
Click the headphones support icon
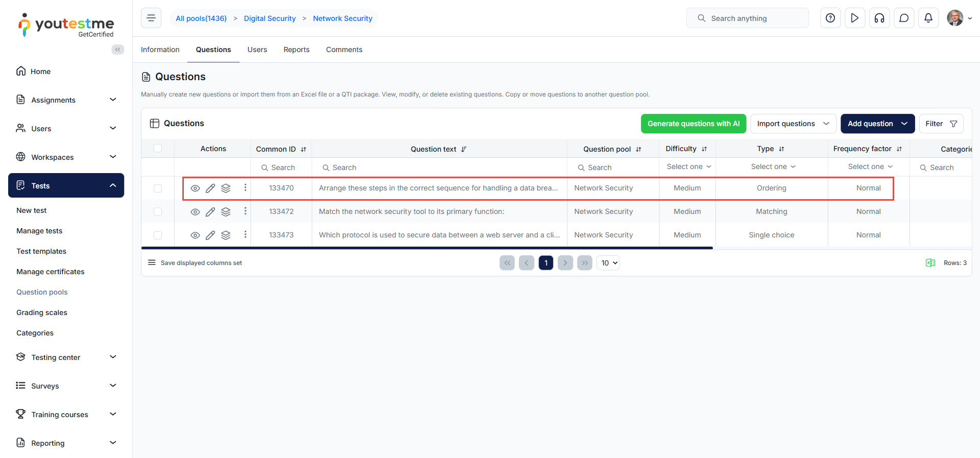[x=879, y=18]
